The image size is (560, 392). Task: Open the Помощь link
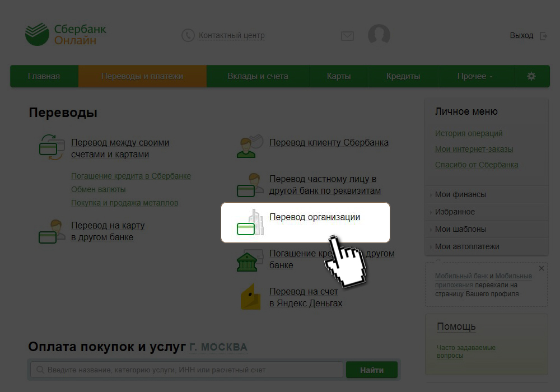point(456,326)
